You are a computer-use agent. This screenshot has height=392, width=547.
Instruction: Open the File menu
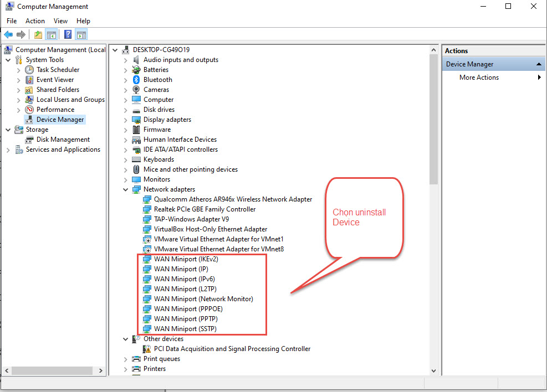point(12,21)
